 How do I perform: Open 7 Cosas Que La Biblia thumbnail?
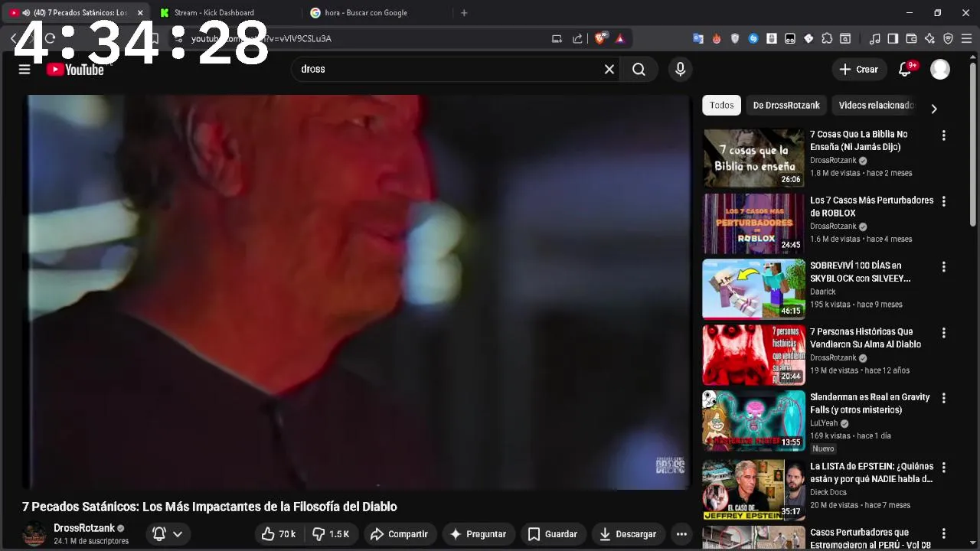[x=754, y=158]
